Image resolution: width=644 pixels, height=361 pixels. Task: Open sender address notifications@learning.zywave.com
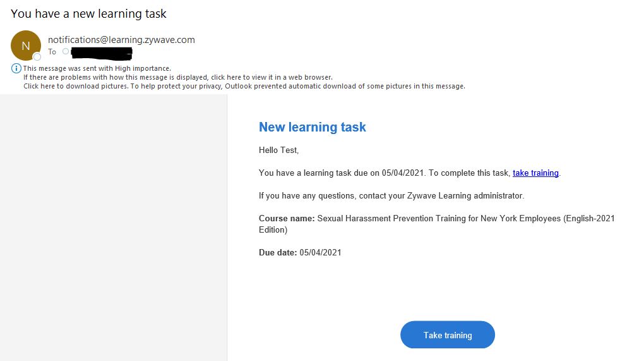click(x=121, y=40)
